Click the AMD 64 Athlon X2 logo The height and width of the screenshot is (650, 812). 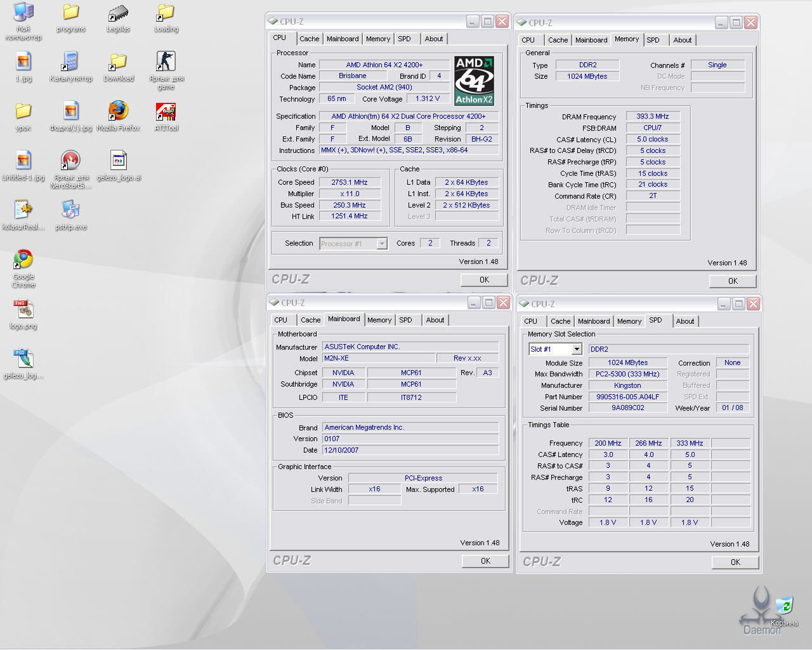[x=475, y=81]
